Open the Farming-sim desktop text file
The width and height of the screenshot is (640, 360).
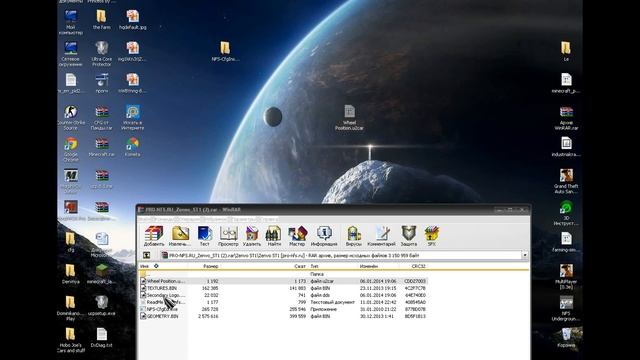pos(566,242)
